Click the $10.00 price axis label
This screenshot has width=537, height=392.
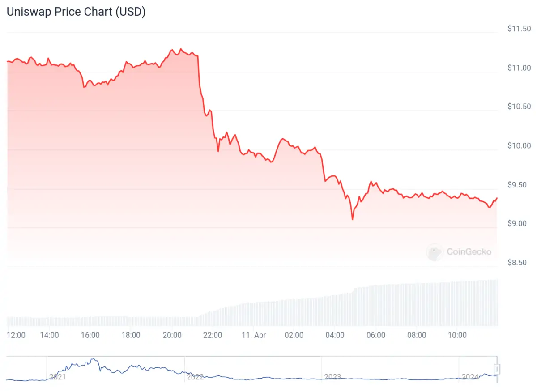[x=519, y=146]
